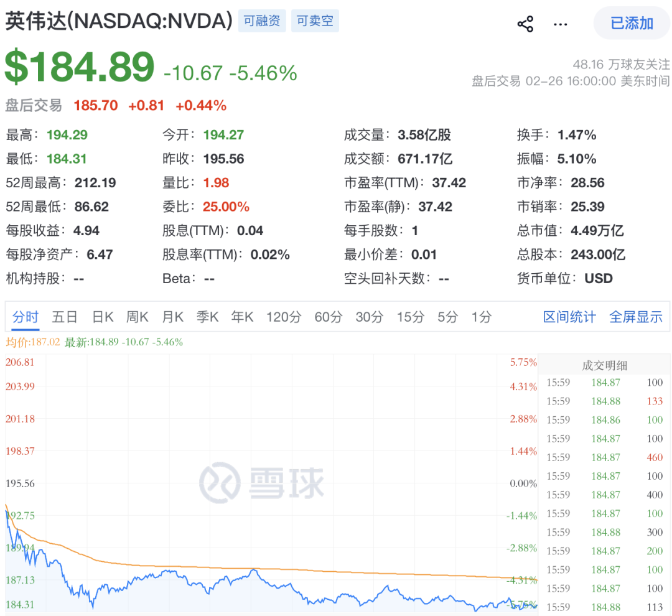This screenshot has width=672, height=616.
Task: Select the 分时 chart tab
Action: 26,317
